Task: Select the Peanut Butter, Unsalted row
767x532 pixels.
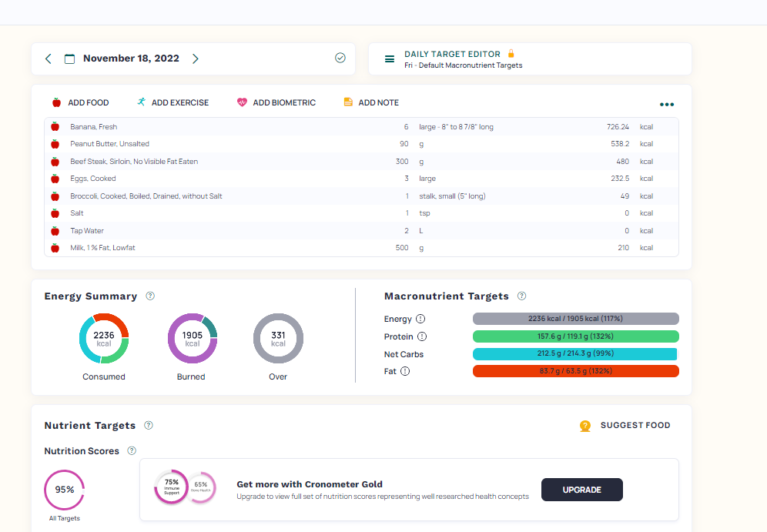Action: click(361, 144)
